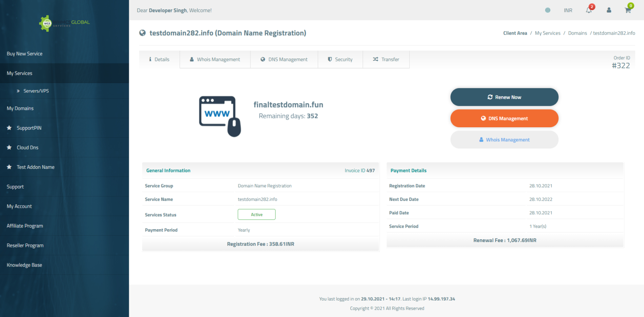Go to Domains breadcrumb
The height and width of the screenshot is (317, 644).
click(x=578, y=33)
